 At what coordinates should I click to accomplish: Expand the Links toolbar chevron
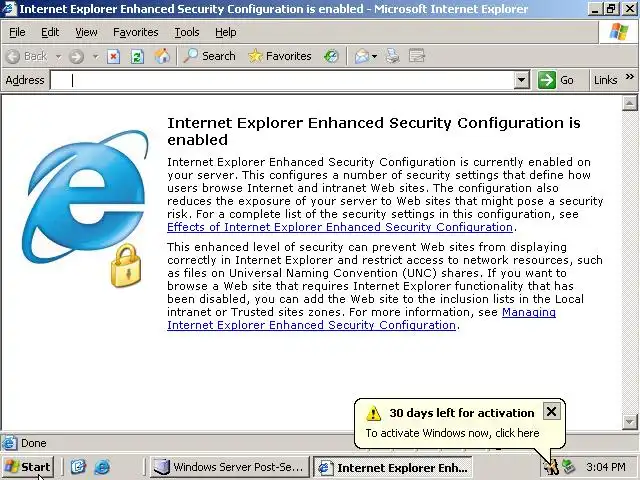point(630,77)
